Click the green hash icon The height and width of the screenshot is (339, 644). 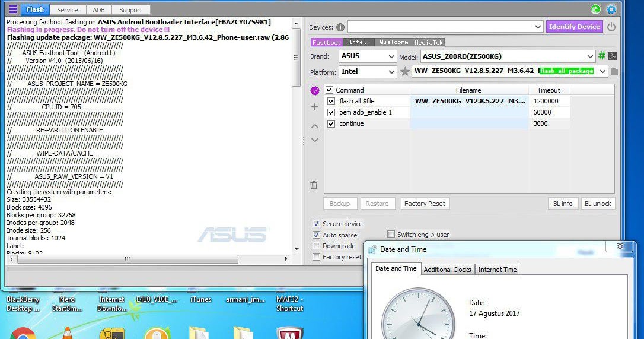tap(602, 56)
